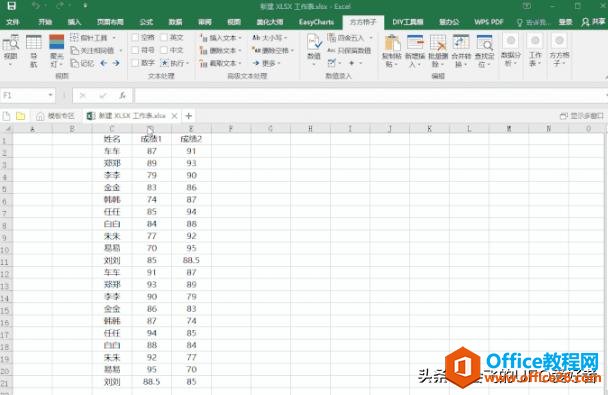The width and height of the screenshot is (608, 395).
Task: Click the F1 Name Box field
Action: click(x=24, y=95)
